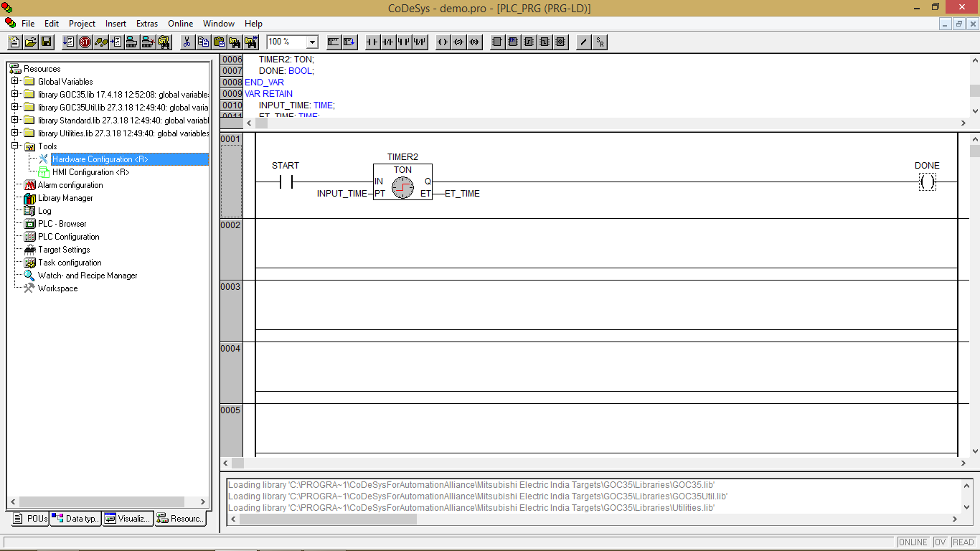Insert a parallel negated contact
Screen dimensions: 980x551
tap(420, 42)
